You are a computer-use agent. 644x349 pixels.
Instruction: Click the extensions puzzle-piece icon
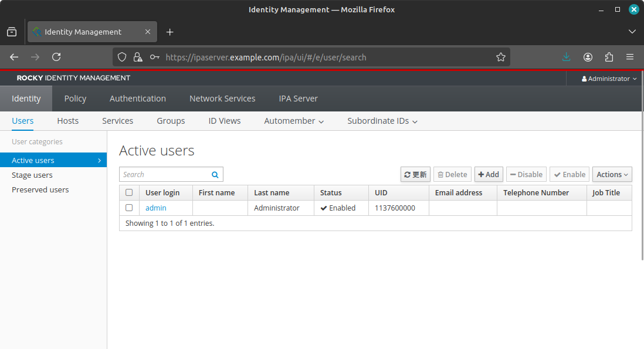pyautogui.click(x=609, y=57)
